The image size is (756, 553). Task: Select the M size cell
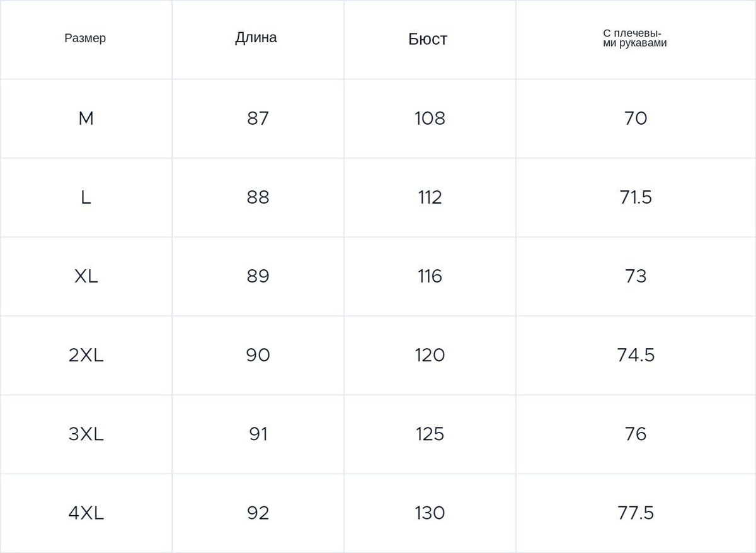[86, 118]
